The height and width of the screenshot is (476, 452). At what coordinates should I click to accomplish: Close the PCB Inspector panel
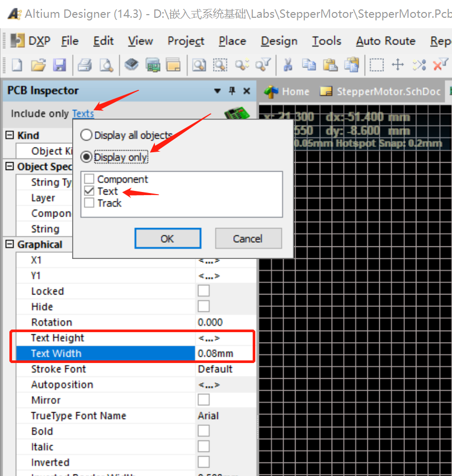pyautogui.click(x=247, y=91)
